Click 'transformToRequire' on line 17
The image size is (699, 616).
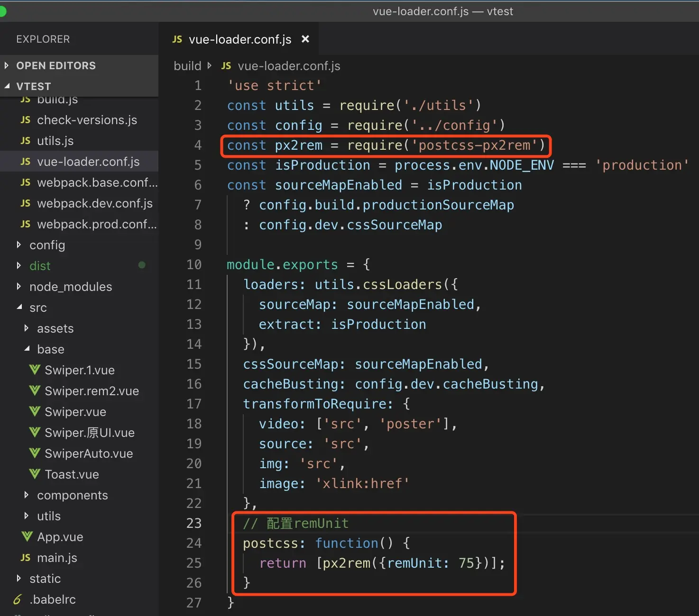coord(314,404)
